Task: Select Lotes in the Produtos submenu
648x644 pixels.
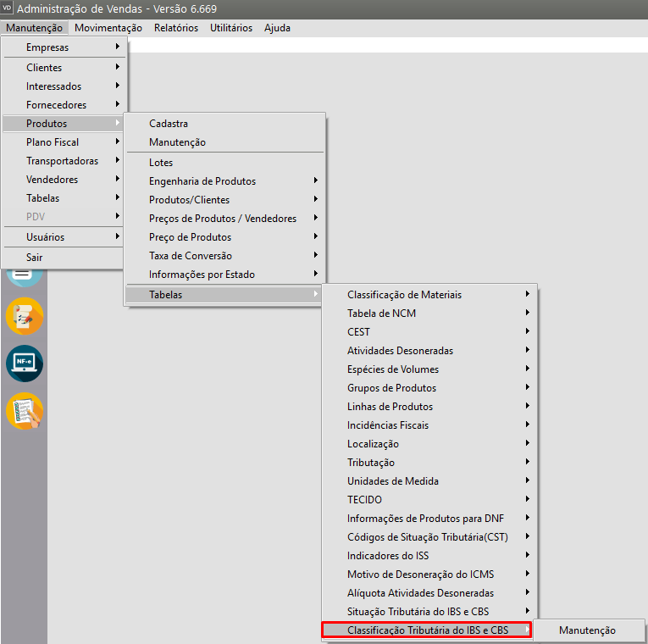Action: 161,163
